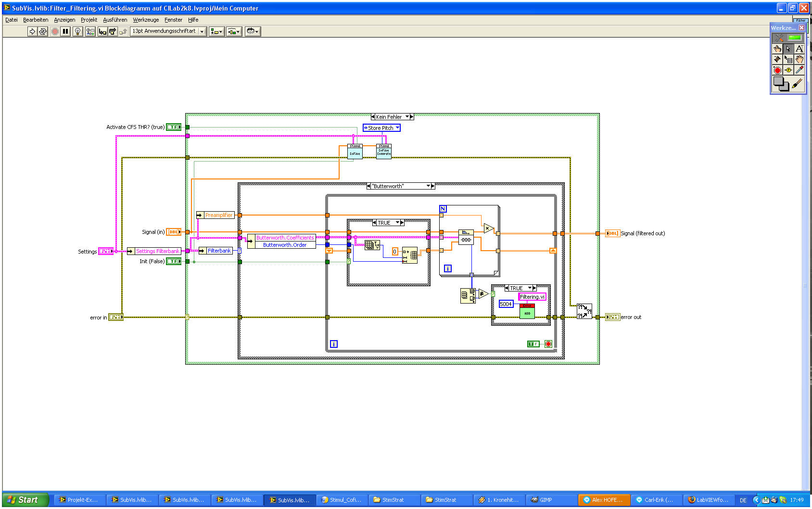The width and height of the screenshot is (812, 509).
Task: Select the Position arrow tool
Action: [788, 49]
